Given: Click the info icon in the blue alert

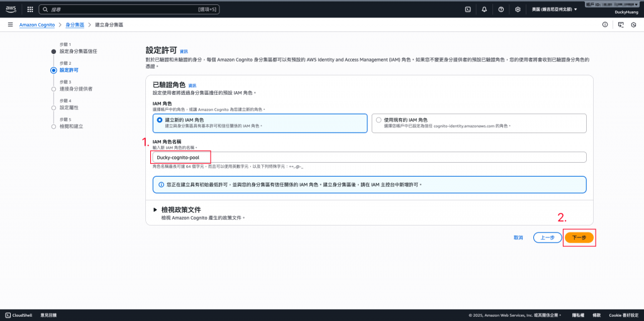Looking at the screenshot, I should point(161,185).
